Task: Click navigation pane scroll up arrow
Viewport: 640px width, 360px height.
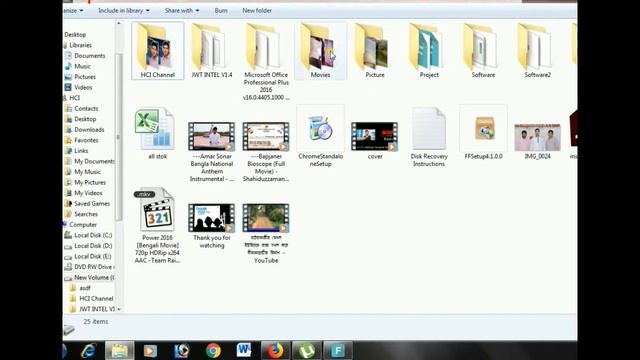Action: 119,23
